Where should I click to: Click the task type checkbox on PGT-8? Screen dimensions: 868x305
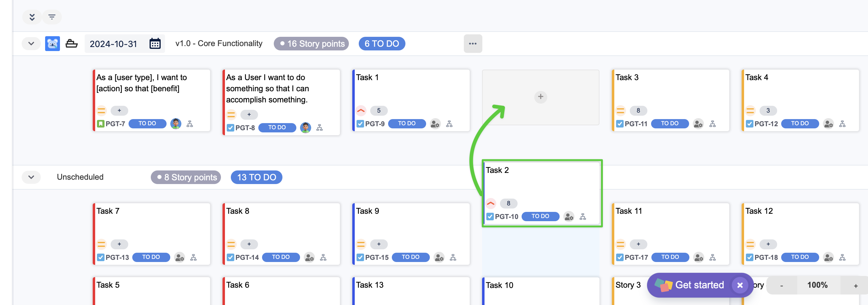tap(231, 128)
